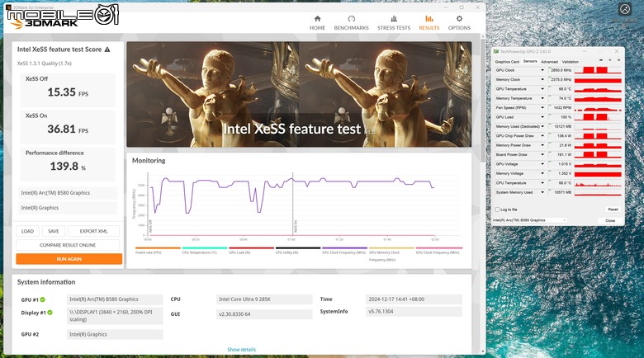Go to the BENCHMARKS section
The height and width of the screenshot is (358, 644).
coord(351,23)
